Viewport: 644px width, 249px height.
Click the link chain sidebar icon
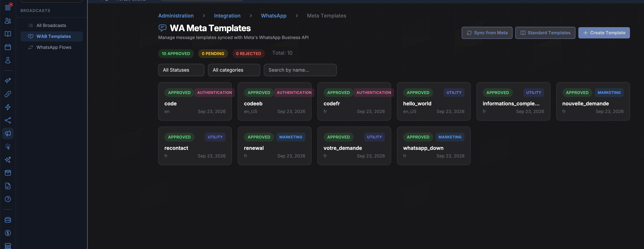click(x=8, y=94)
